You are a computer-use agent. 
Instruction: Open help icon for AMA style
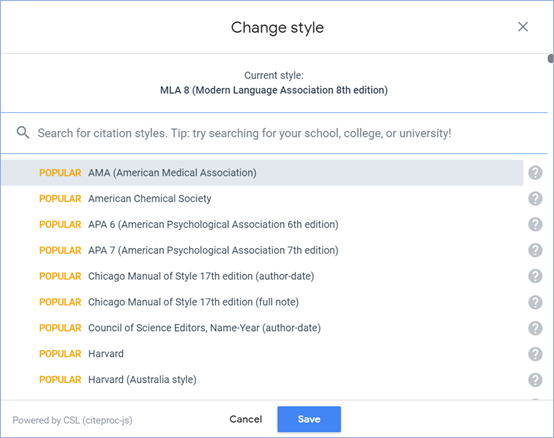click(535, 173)
